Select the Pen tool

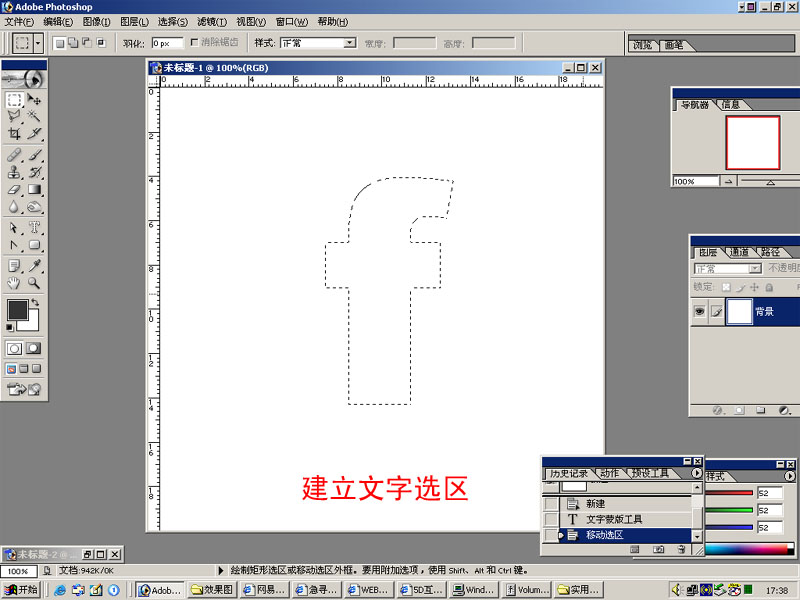[x=14, y=245]
